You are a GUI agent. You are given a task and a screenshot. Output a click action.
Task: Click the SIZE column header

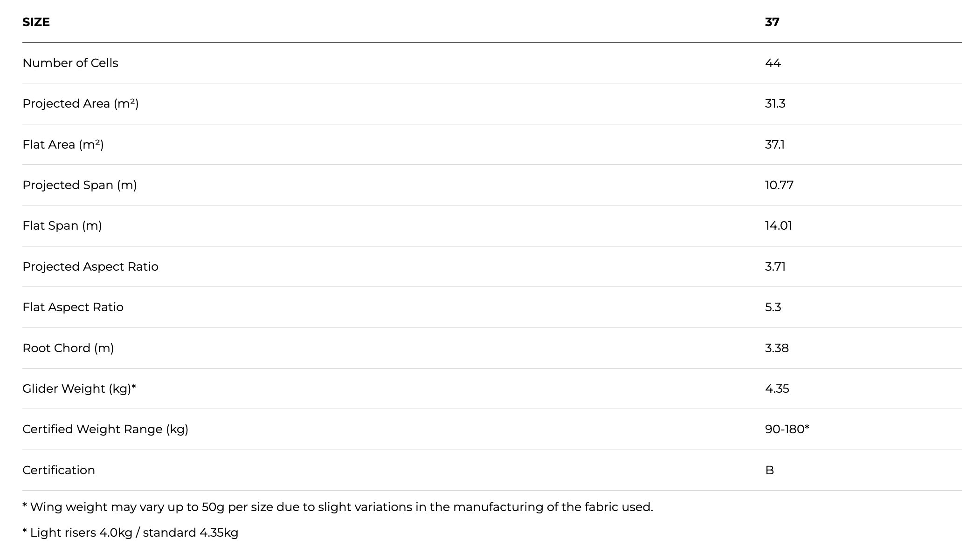coord(36,22)
